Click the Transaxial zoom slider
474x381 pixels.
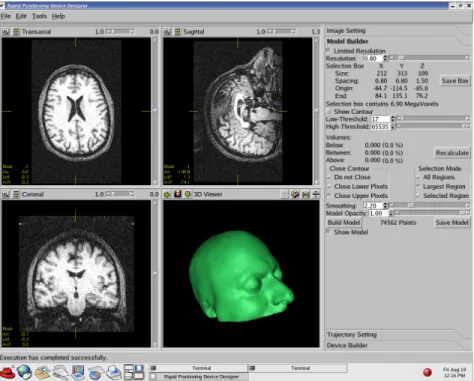[120, 31]
